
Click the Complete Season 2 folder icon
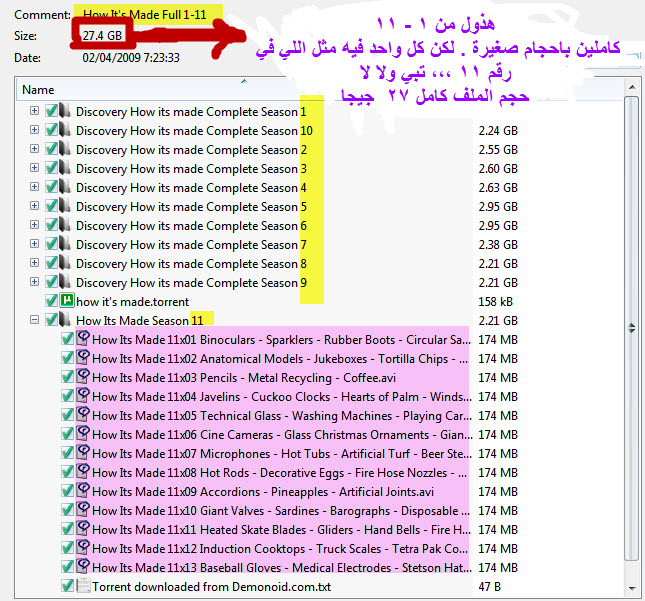[x=65, y=149]
